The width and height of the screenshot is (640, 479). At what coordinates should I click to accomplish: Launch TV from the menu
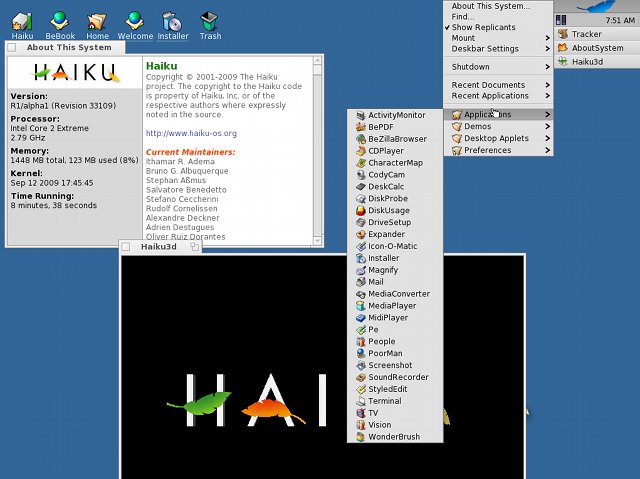click(x=395, y=412)
